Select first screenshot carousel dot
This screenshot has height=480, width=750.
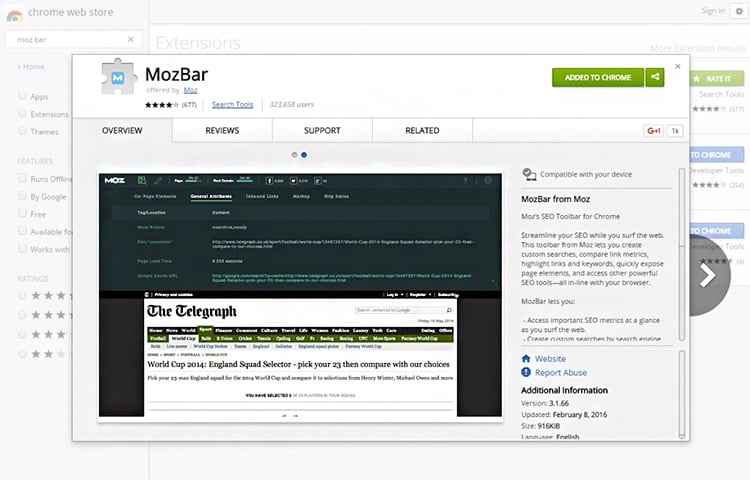click(295, 155)
